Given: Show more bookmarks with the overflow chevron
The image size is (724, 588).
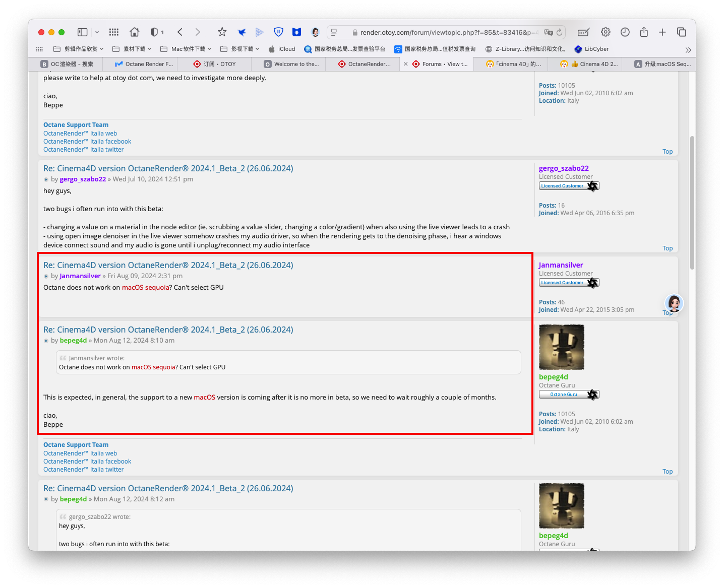Looking at the screenshot, I should coord(688,50).
